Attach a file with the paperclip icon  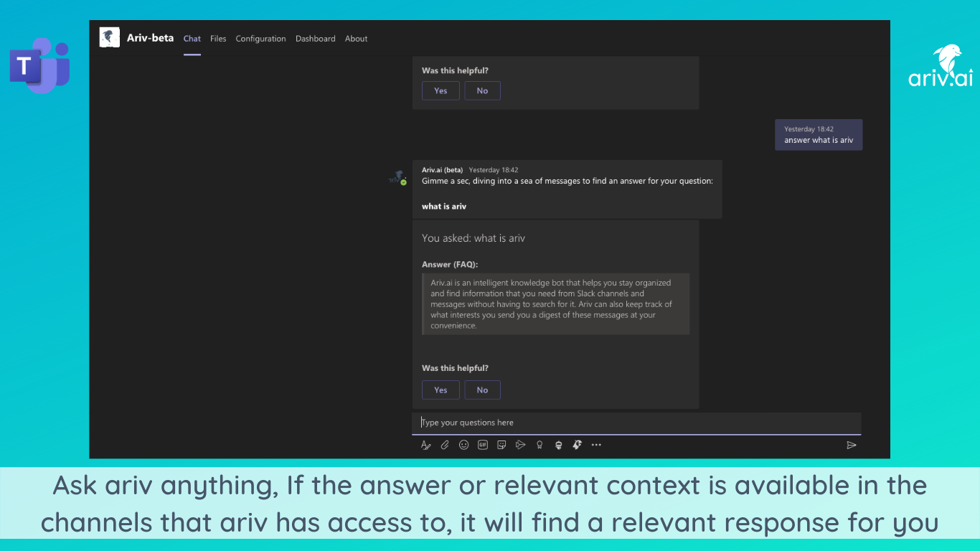tap(445, 445)
